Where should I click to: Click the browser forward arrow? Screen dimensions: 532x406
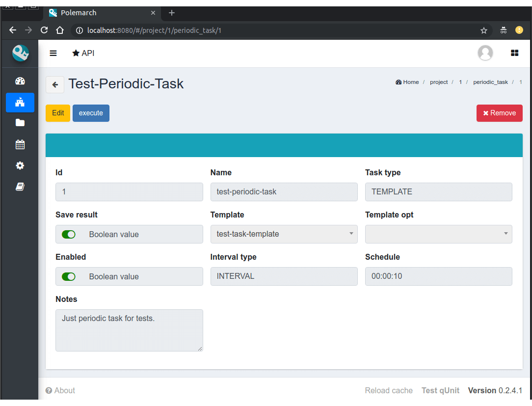[x=28, y=30]
